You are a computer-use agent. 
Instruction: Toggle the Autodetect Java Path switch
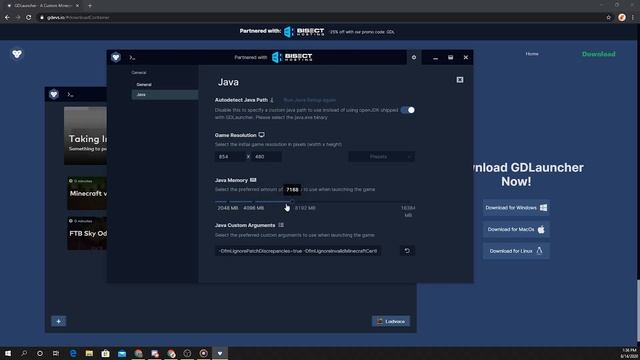coord(407,110)
